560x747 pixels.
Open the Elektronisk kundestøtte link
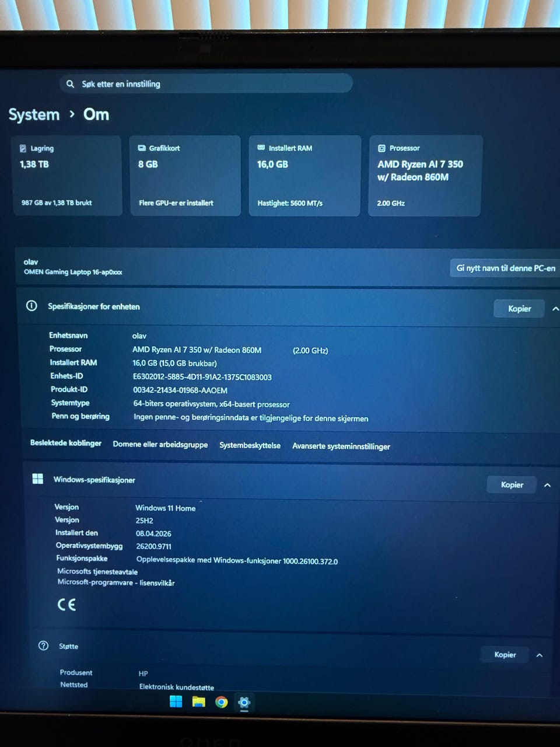point(176,687)
